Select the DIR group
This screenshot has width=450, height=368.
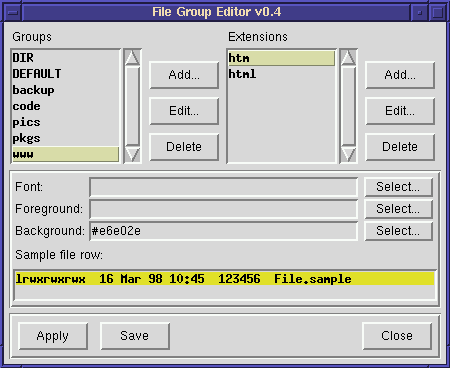click(65, 58)
